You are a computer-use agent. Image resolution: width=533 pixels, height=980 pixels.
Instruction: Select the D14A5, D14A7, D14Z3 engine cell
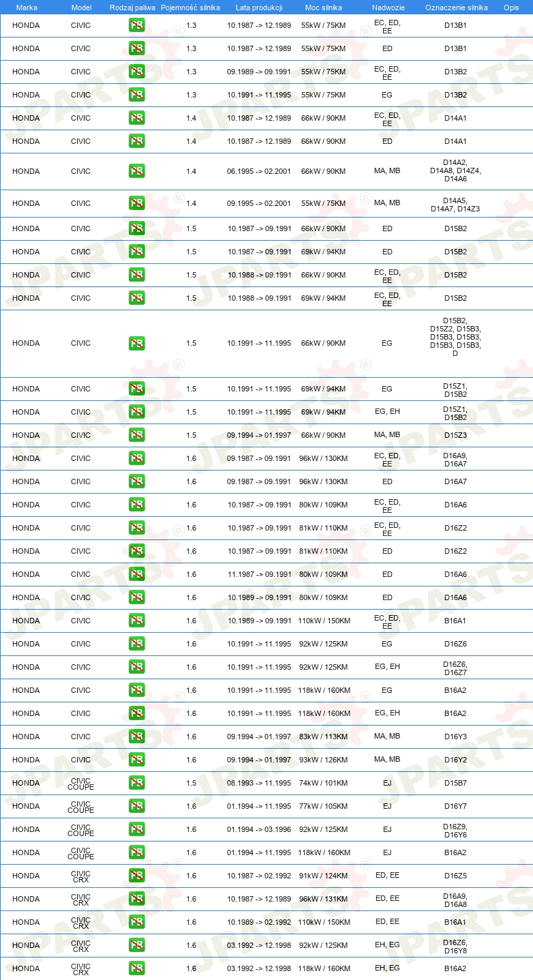click(455, 205)
